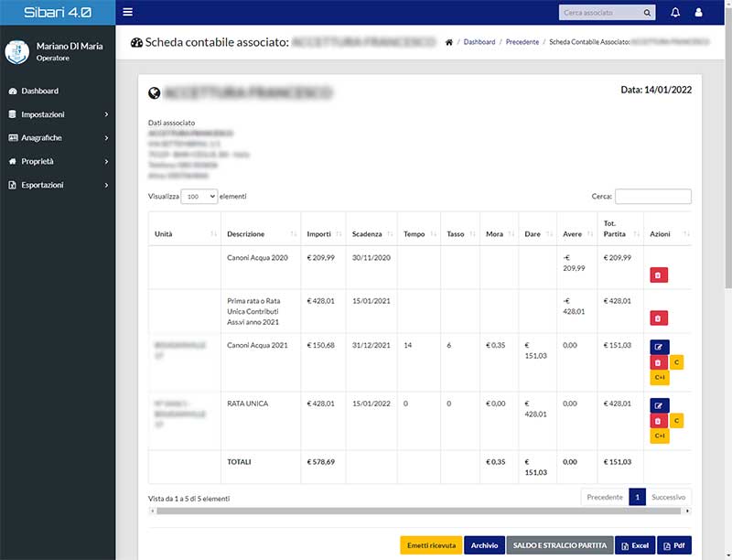Delete the Prima rata o Rata Unica row
Viewport: 732px width, 560px height.
pyautogui.click(x=659, y=318)
